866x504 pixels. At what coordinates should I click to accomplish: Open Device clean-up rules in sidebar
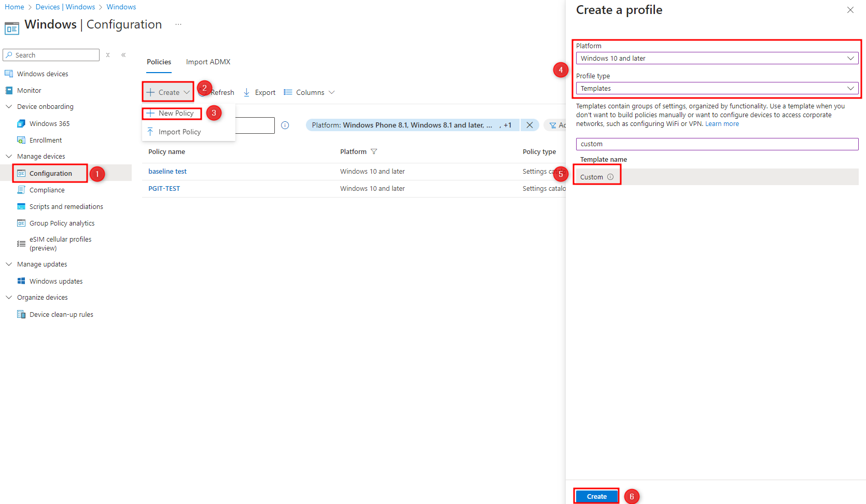(x=61, y=314)
